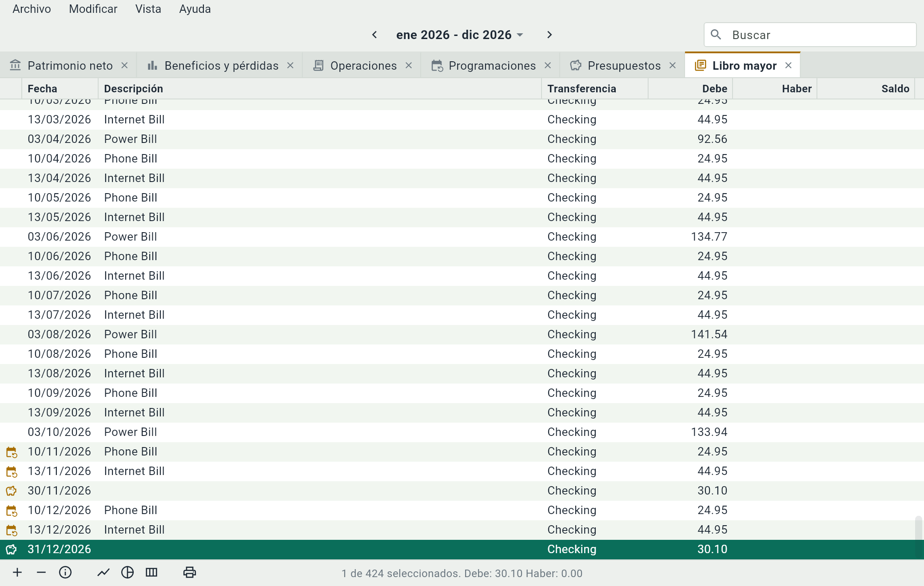Click the search magnifier icon

(716, 35)
